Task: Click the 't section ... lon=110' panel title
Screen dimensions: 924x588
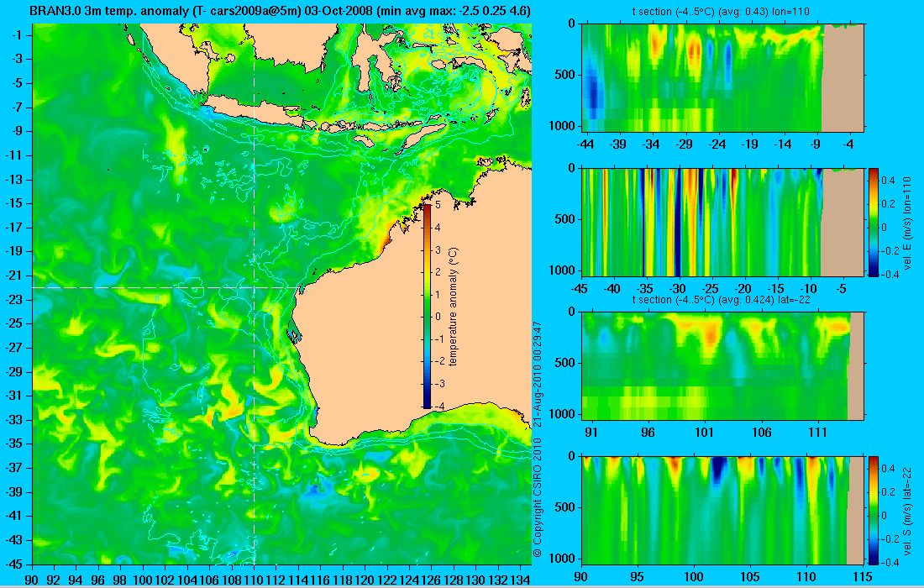Action: (x=722, y=12)
